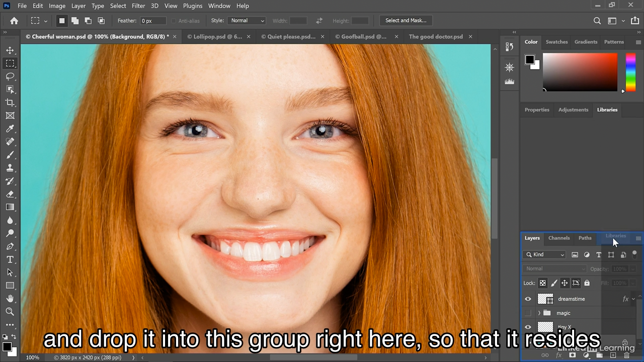Expand the magic layer group
The width and height of the screenshot is (644, 362).
point(539,313)
